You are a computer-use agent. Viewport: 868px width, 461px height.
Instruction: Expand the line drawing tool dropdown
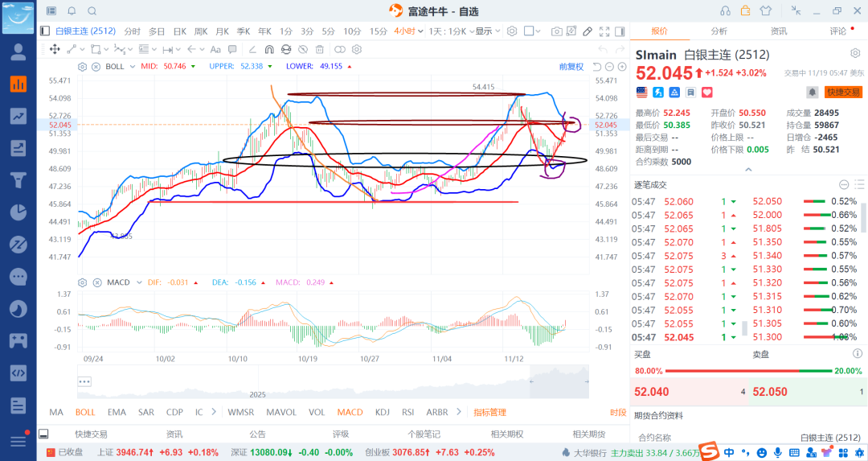[x=81, y=49]
